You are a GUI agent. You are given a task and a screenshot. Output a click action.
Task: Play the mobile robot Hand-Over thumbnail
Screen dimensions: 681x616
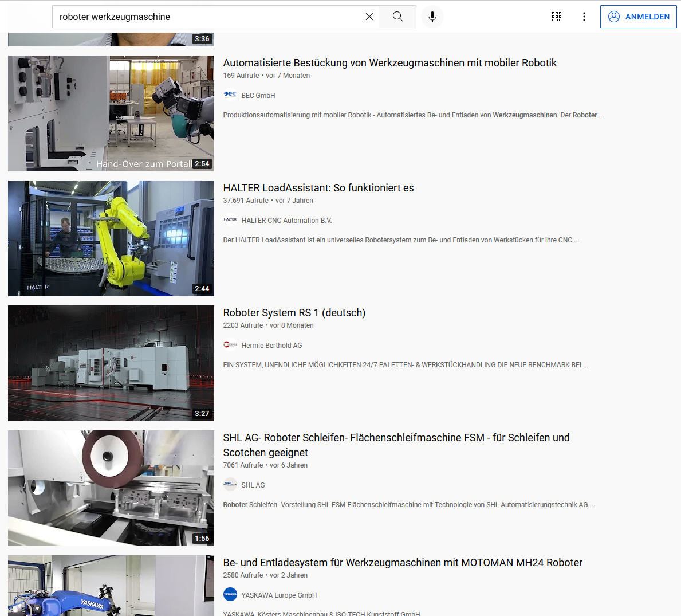click(111, 113)
